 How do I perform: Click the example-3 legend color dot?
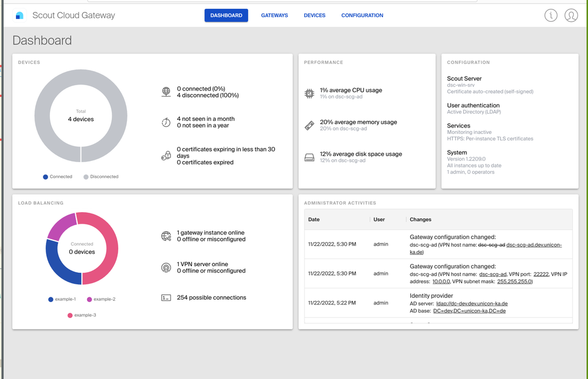coord(70,316)
